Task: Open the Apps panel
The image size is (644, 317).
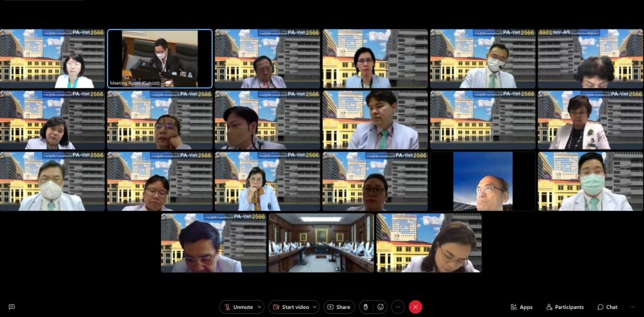Action: (521, 307)
